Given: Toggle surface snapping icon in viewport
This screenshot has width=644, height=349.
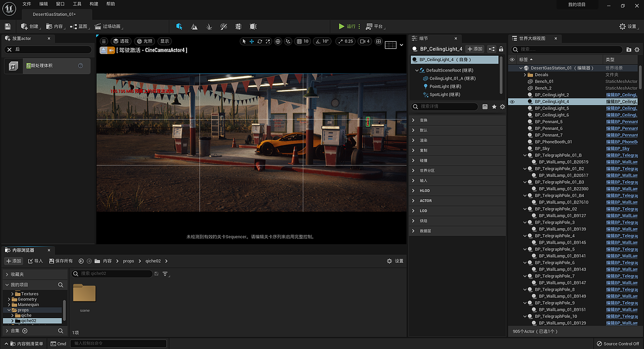Looking at the screenshot, I should [x=288, y=41].
